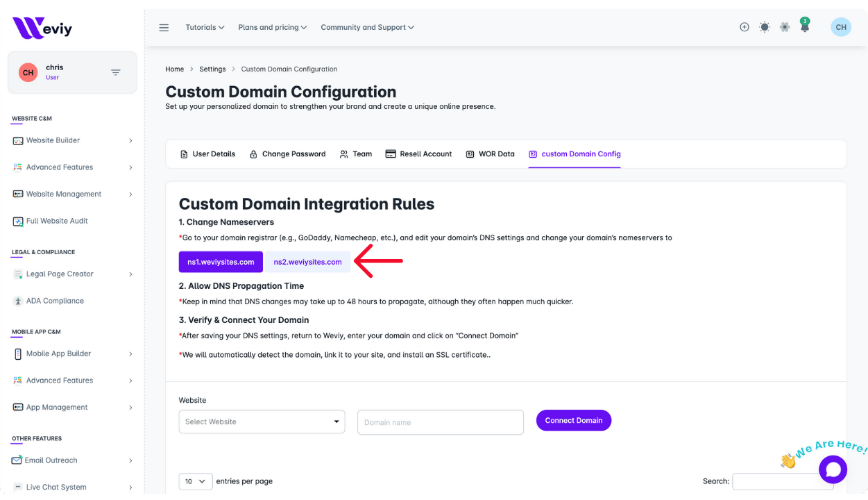
Task: Open the Select Website dropdown
Action: tap(262, 422)
